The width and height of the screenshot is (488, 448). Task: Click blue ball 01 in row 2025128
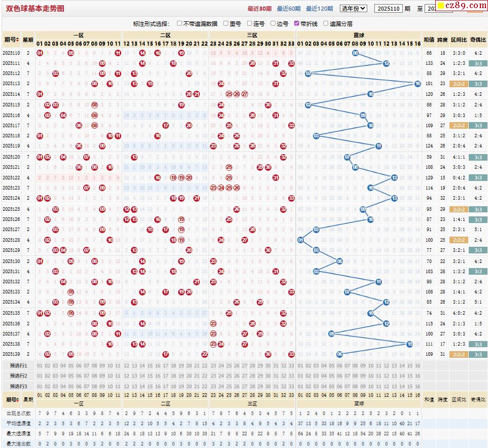[300, 240]
